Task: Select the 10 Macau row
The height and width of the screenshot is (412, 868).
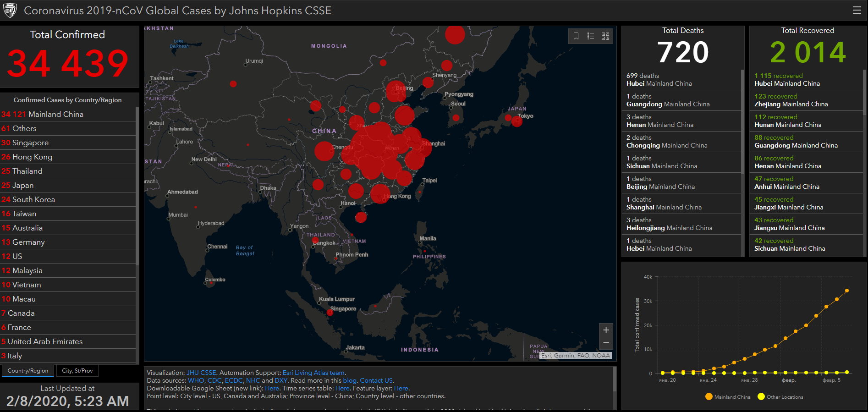Action: 68,299
